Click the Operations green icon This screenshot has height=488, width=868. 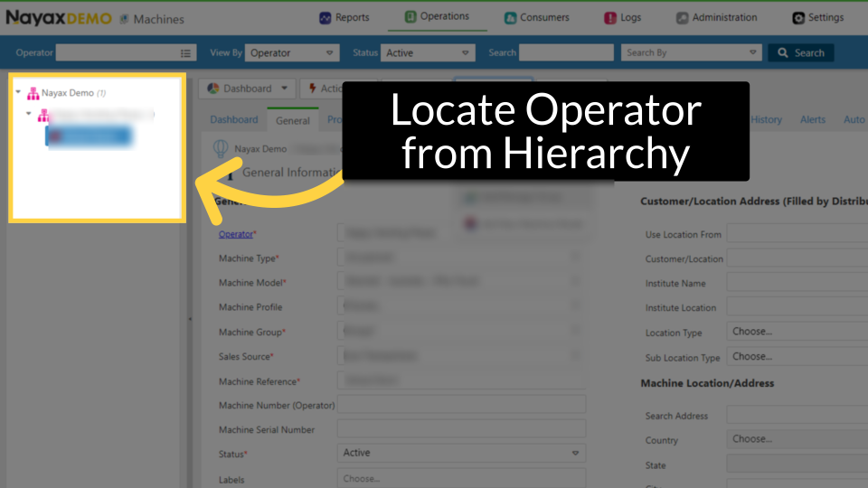point(410,17)
